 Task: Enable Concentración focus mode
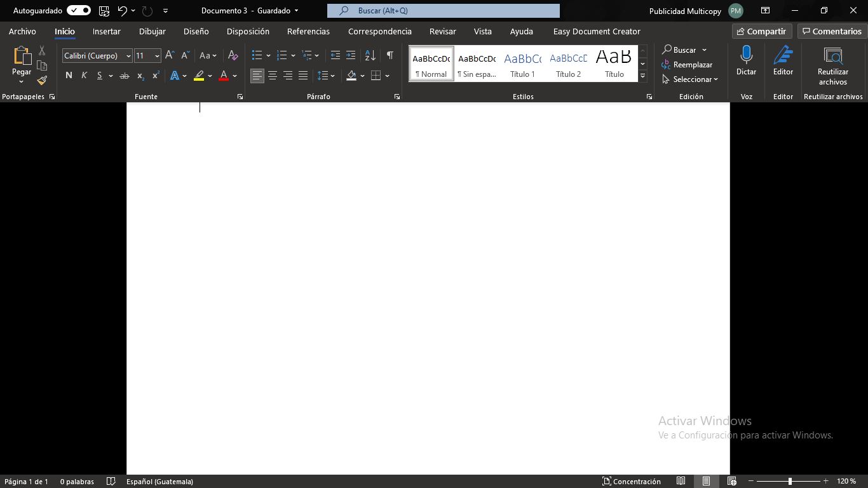631,482
